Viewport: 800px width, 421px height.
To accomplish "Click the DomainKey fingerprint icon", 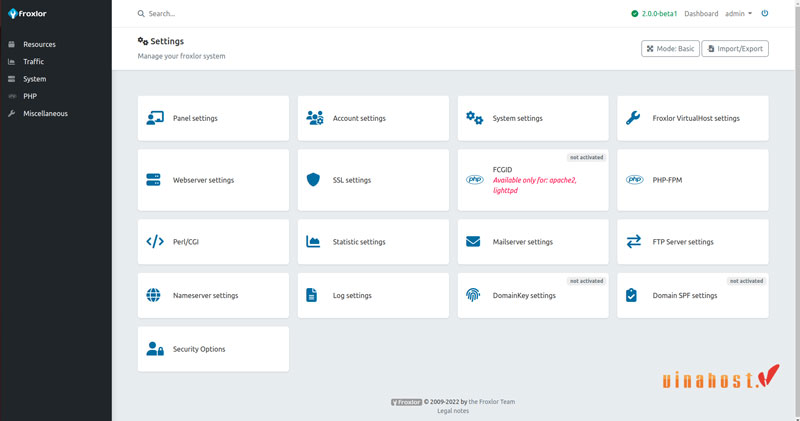I will point(473,295).
